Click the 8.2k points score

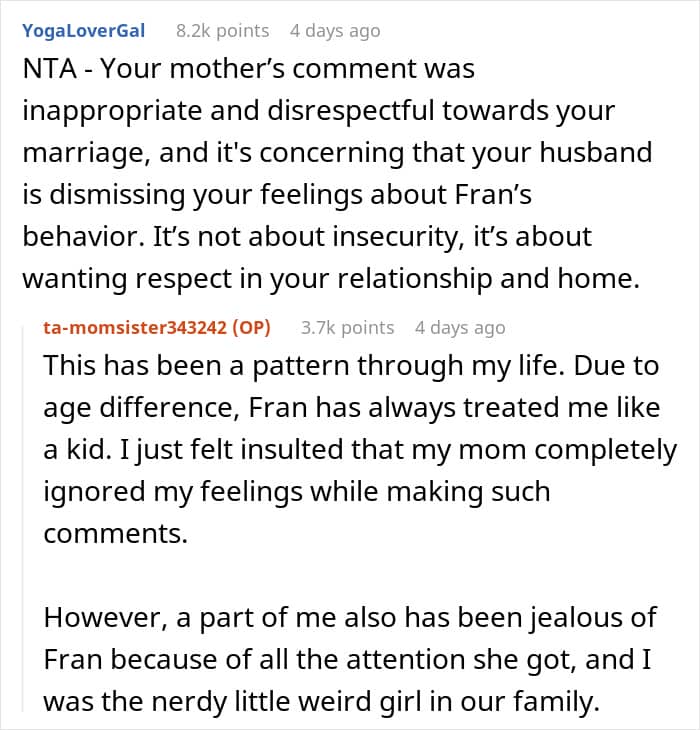click(222, 31)
